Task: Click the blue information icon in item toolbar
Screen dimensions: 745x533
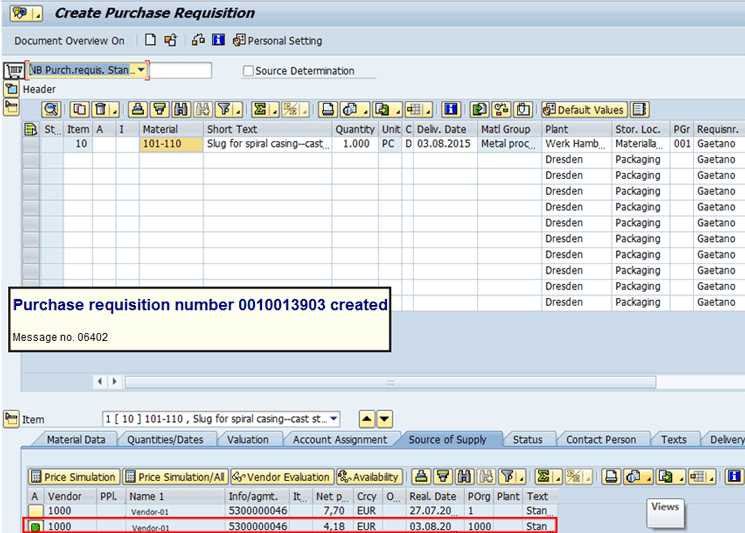Action: pyautogui.click(x=450, y=110)
